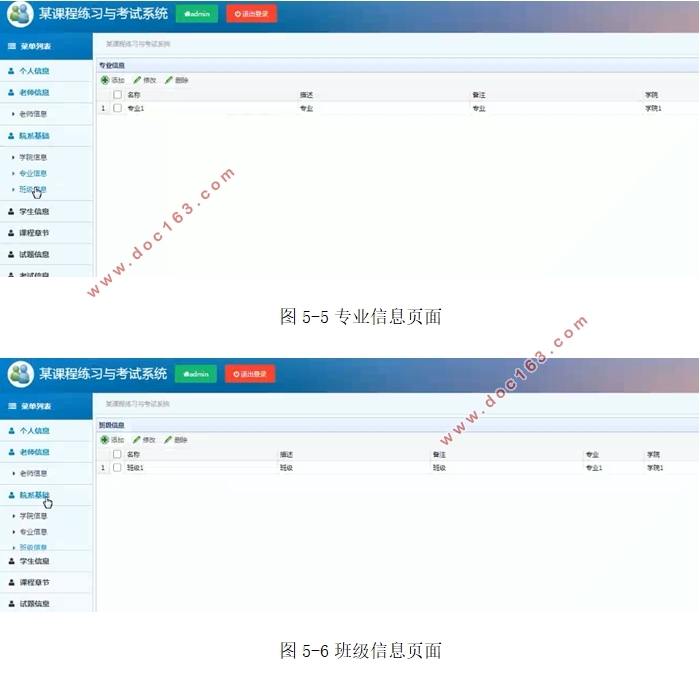Click breadcrumb 某课程练习与考试系统 on 专业信息 page

tap(138, 44)
